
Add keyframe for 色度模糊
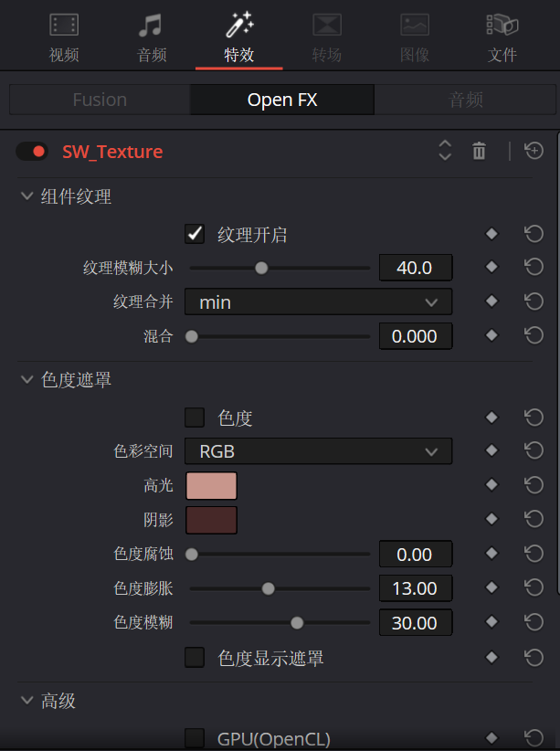(x=491, y=623)
